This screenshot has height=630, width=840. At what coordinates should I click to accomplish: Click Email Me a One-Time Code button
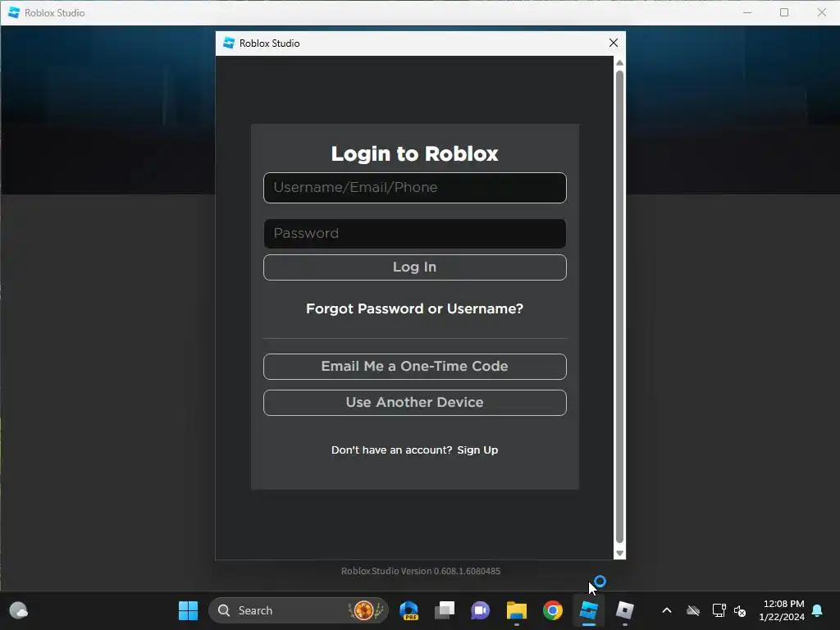414,367
